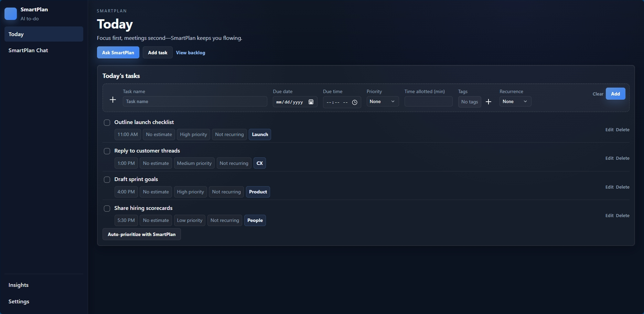Delete the Draft sprint goals task
Screen dimensions: 644x314
pyautogui.click(x=622, y=187)
